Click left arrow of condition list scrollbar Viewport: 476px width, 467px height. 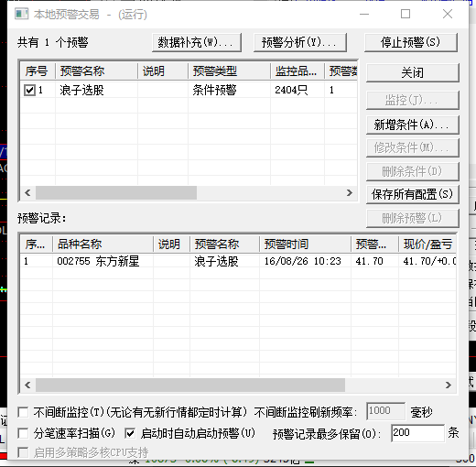[x=27, y=193]
